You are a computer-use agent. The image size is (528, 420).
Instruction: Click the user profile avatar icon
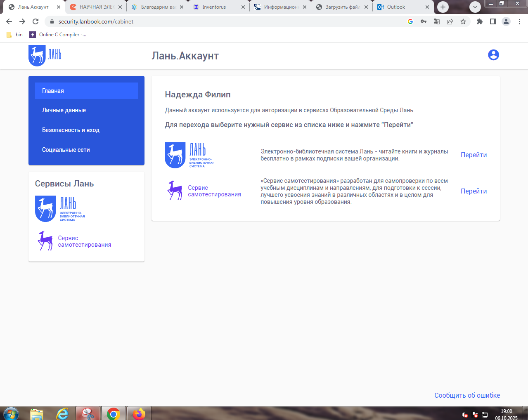coord(493,55)
